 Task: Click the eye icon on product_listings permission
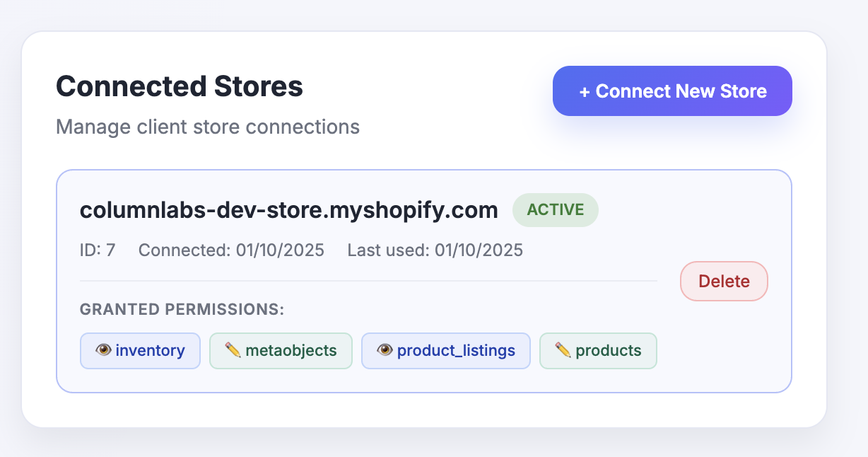[385, 350]
